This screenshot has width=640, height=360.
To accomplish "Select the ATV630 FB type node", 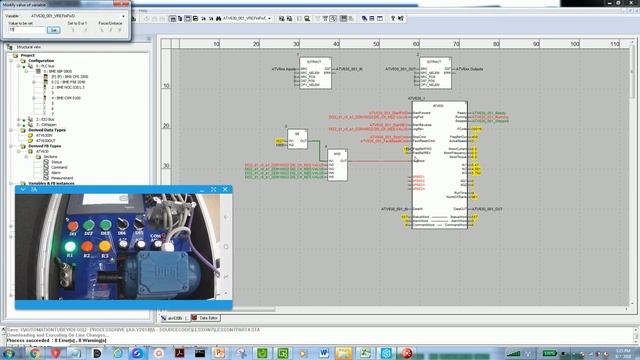I will coord(42,151).
